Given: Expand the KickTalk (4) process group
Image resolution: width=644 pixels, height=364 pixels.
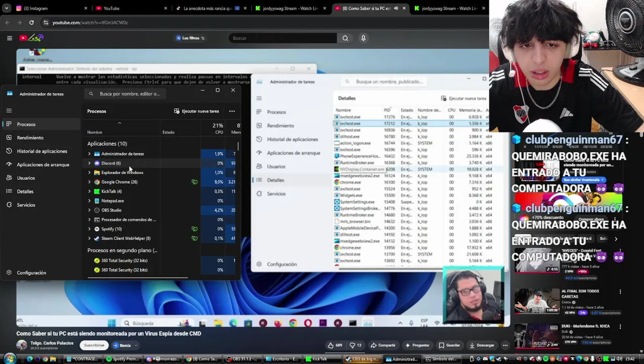Looking at the screenshot, I should [89, 192].
